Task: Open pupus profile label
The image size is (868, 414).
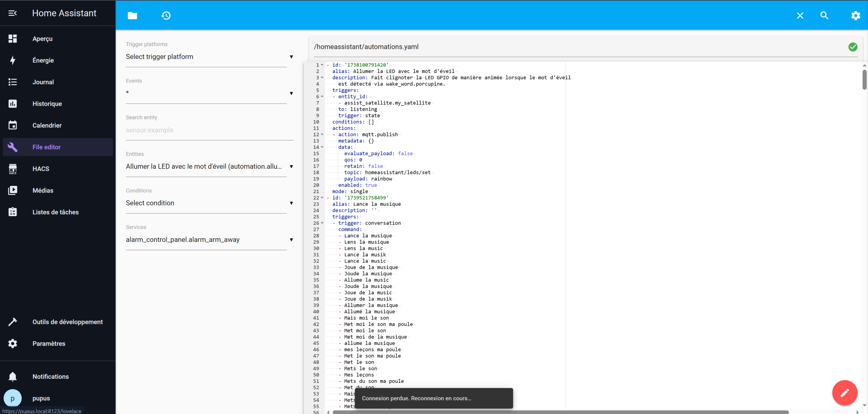Action: pyautogui.click(x=41, y=398)
